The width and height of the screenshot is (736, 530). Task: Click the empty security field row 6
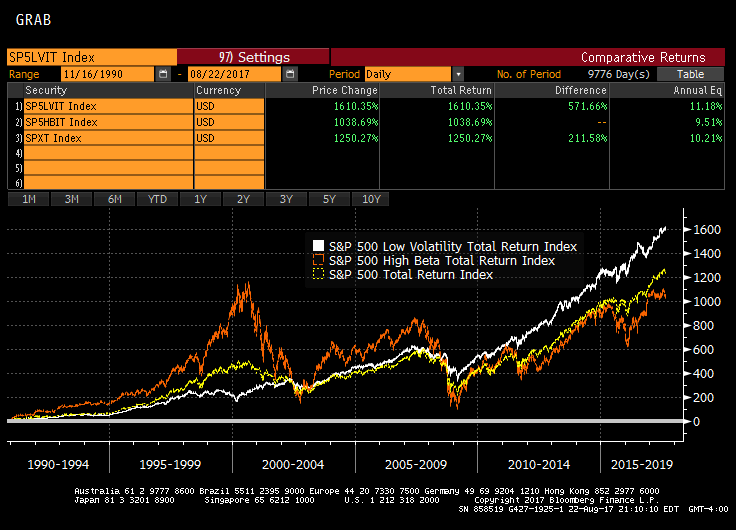point(108,183)
